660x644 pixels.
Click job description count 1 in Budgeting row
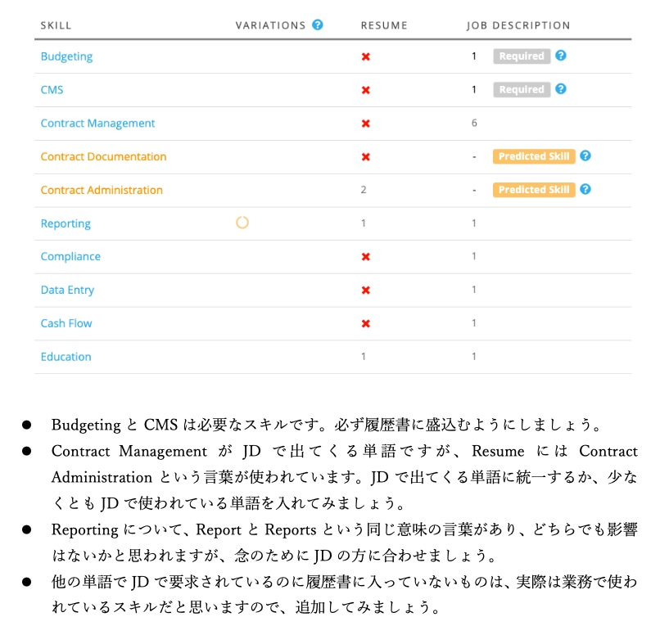coord(474,56)
